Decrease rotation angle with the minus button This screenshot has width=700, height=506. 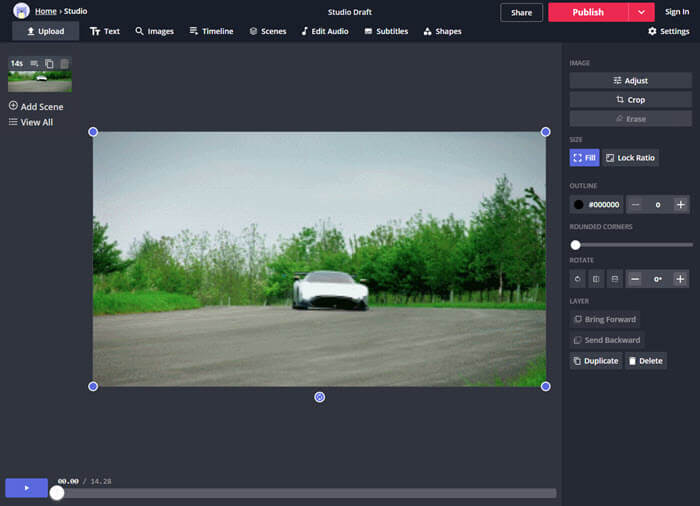pyautogui.click(x=635, y=279)
